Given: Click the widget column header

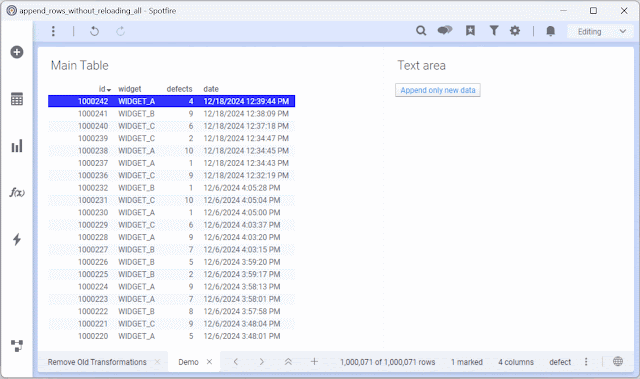Looking at the screenshot, I should click(129, 89).
